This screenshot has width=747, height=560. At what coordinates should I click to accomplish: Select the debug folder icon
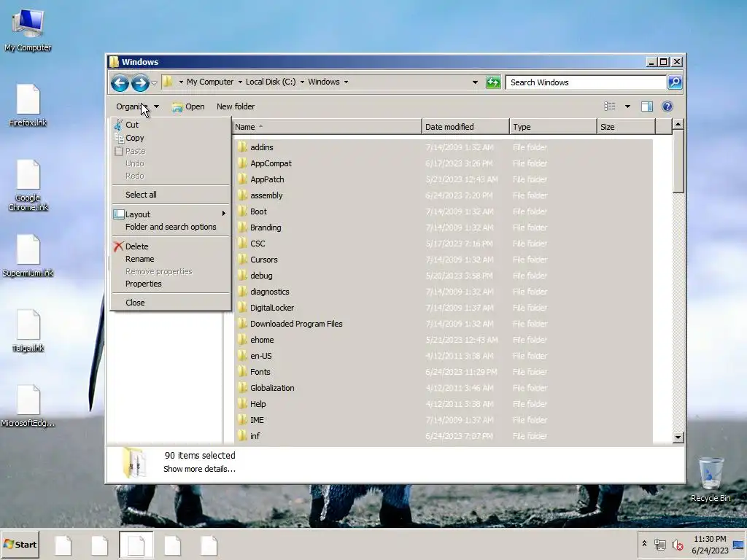click(x=242, y=275)
